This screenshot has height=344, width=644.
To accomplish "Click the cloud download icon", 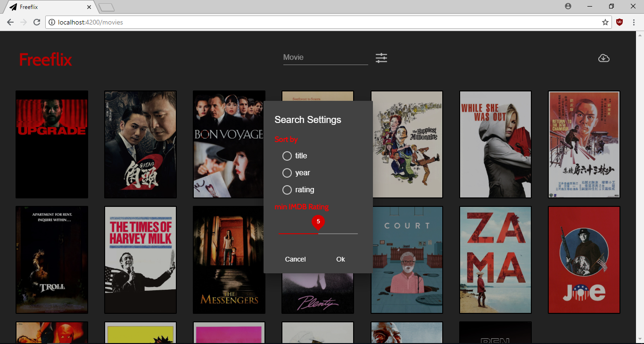I will (604, 58).
